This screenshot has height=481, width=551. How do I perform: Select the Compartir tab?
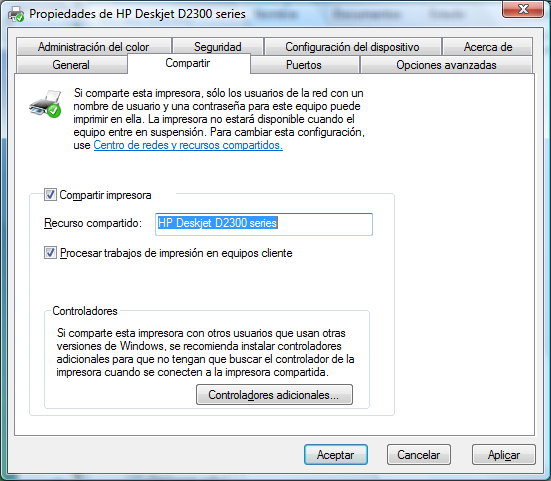pos(188,63)
